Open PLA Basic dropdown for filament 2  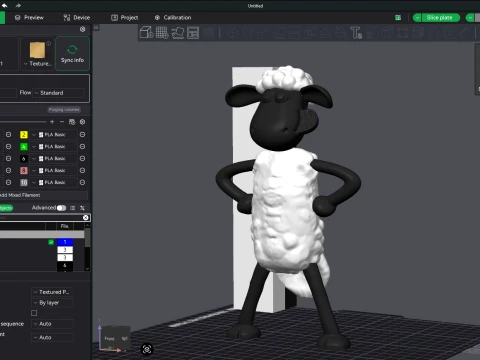54,134
